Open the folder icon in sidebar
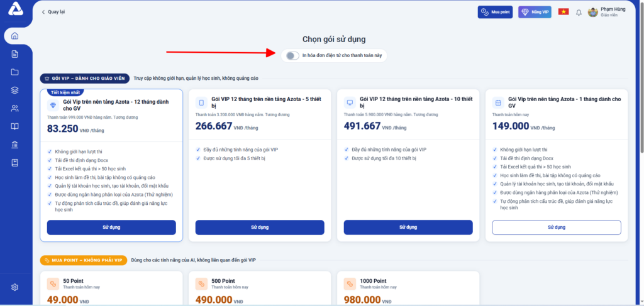 15,72
